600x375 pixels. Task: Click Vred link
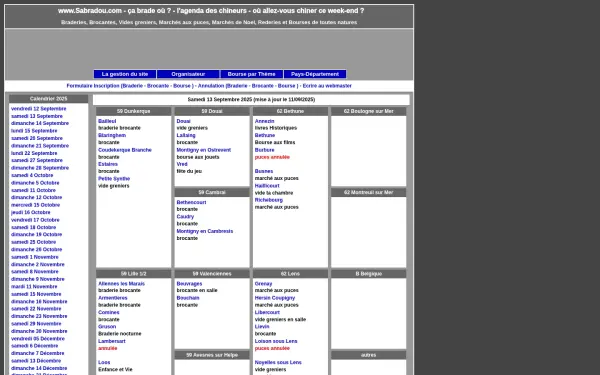click(182, 164)
